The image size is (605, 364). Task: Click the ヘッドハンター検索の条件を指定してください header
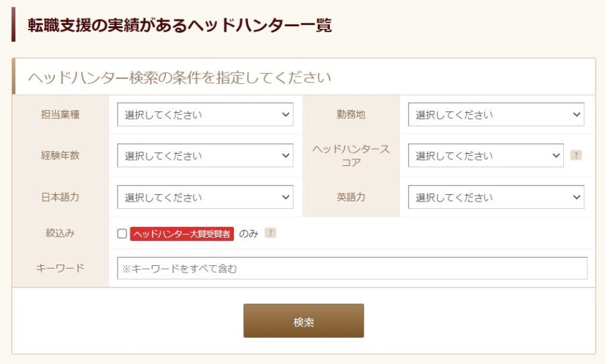click(179, 77)
